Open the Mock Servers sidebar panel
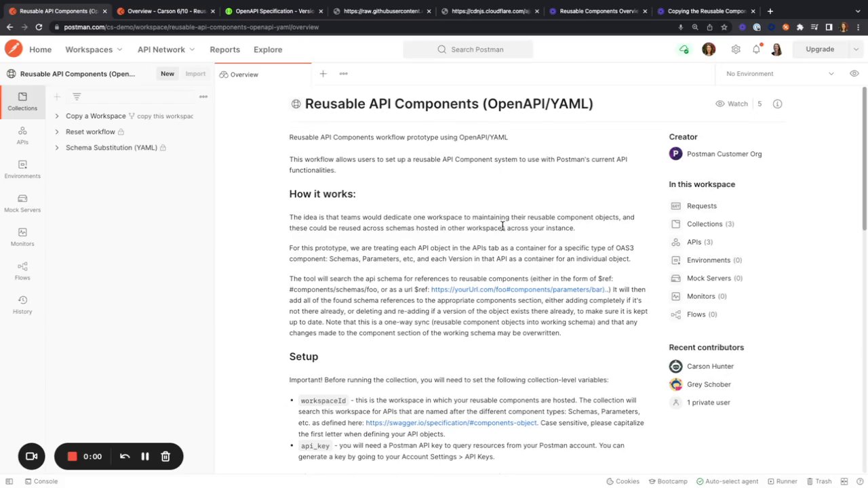 22,203
